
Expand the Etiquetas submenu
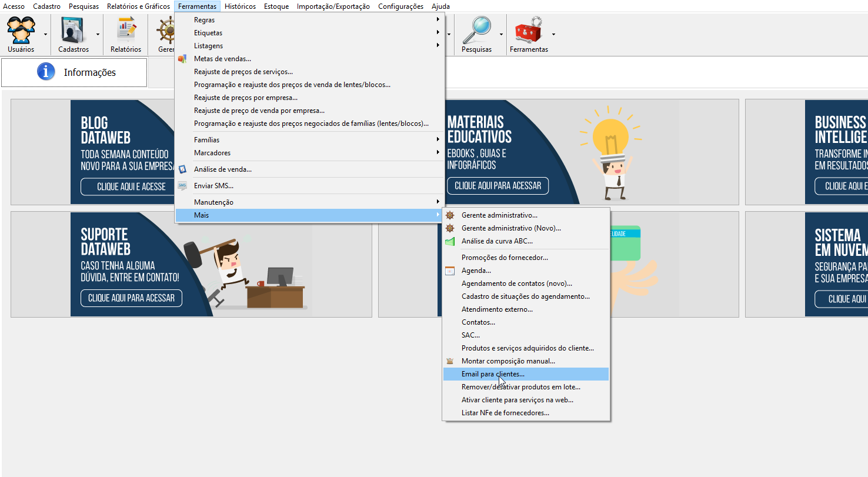[310, 33]
